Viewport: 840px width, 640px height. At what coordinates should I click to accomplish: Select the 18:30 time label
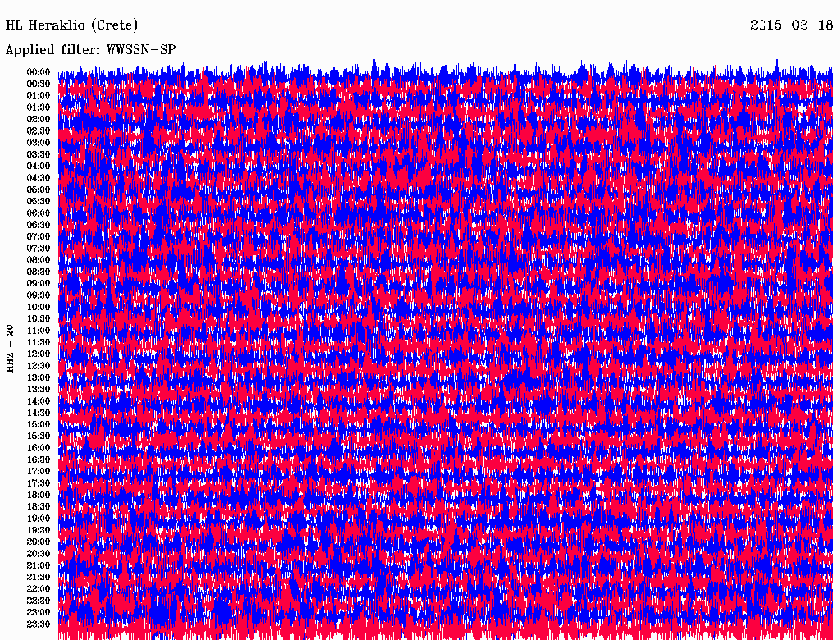tap(38, 507)
